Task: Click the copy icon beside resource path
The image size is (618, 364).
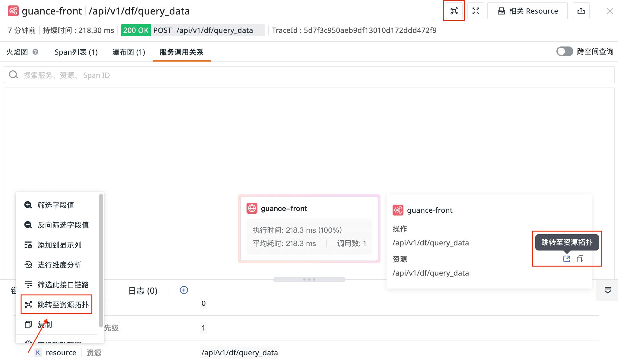Action: pos(580,259)
